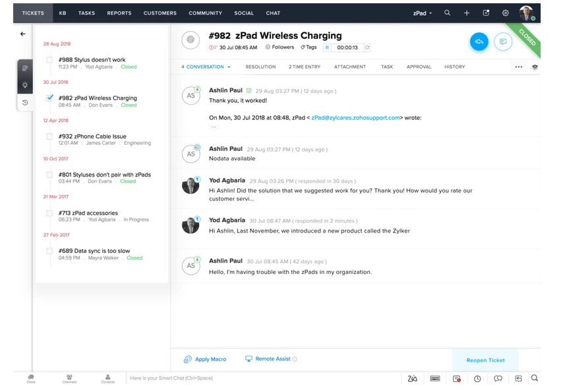The width and height of the screenshot is (567, 392).
Task: Check the #988 Stylus doesn't work checkbox
Action: point(49,59)
